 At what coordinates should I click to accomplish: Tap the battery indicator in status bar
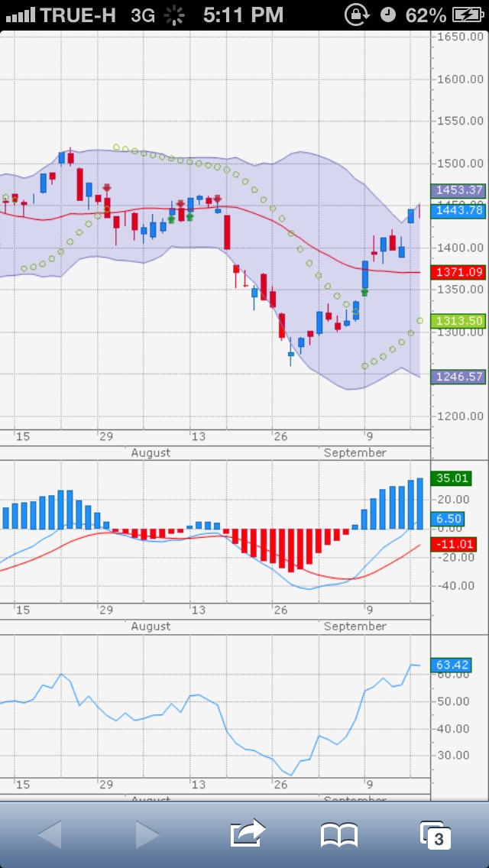[x=468, y=15]
